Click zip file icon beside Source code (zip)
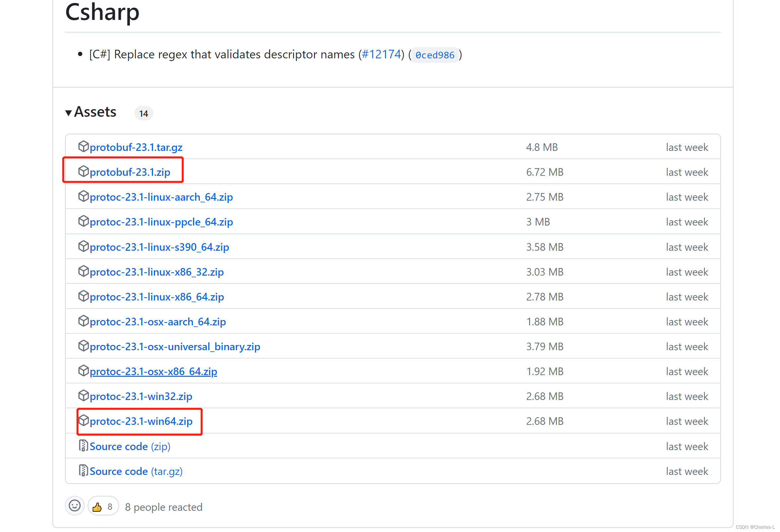Image resolution: width=780 pixels, height=532 pixels. pyautogui.click(x=83, y=446)
